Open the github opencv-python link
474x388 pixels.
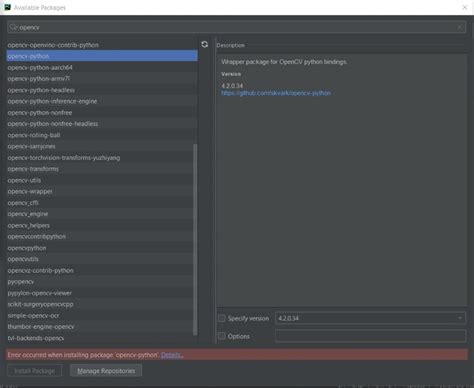tap(276, 93)
